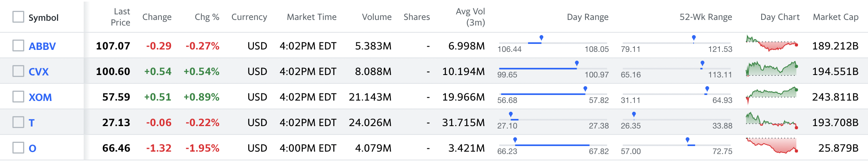Click ABBV market cap 189.212B
Image resolution: width=868 pixels, height=166 pixels.
click(835, 46)
